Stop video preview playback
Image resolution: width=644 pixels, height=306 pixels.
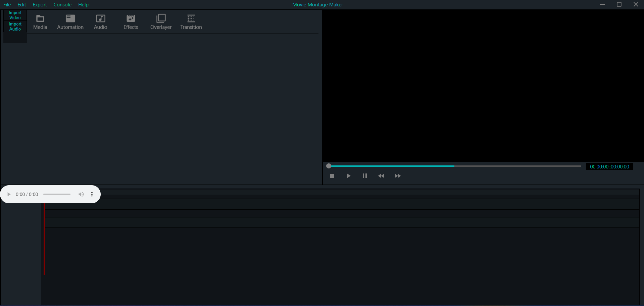click(x=332, y=176)
